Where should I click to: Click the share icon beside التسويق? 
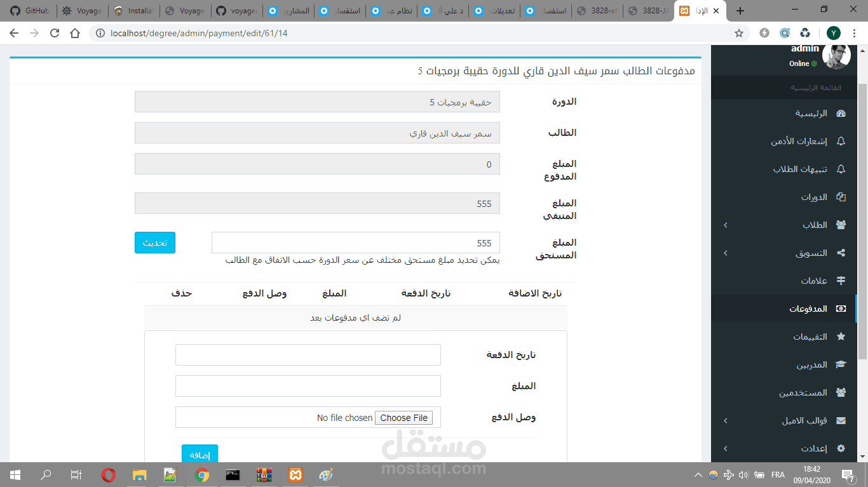(841, 253)
